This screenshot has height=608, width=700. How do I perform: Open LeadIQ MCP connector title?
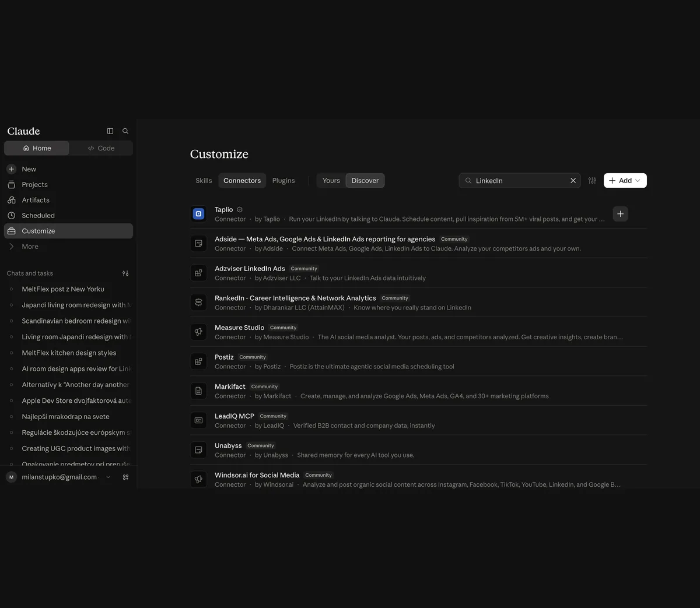pyautogui.click(x=235, y=416)
